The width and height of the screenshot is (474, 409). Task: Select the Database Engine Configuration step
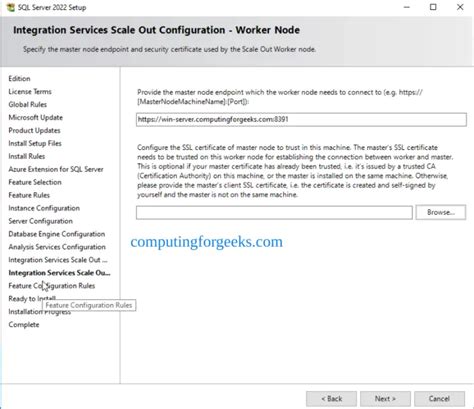coord(57,234)
